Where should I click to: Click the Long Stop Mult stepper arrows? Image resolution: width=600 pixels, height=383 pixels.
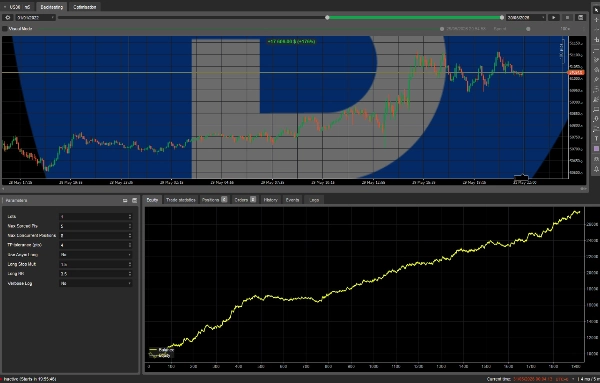point(130,264)
